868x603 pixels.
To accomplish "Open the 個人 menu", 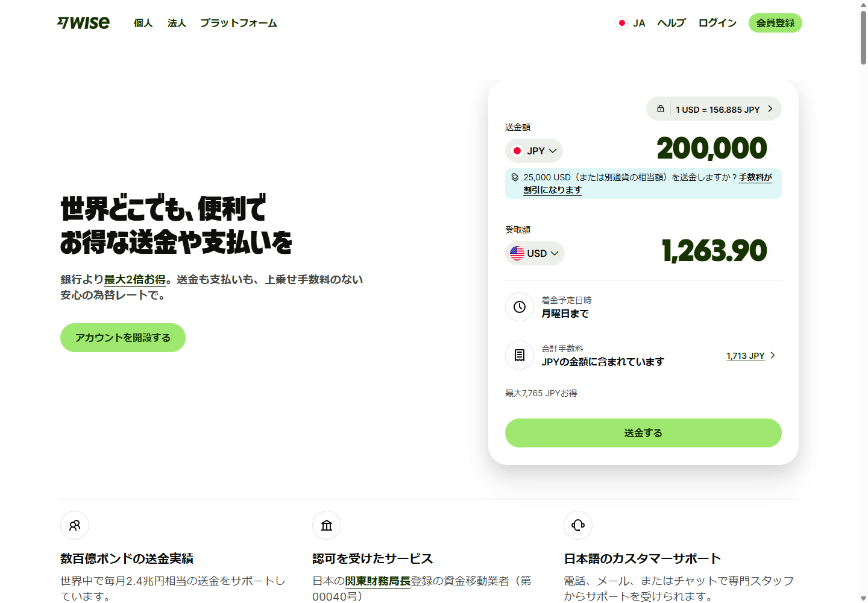I will pos(143,23).
